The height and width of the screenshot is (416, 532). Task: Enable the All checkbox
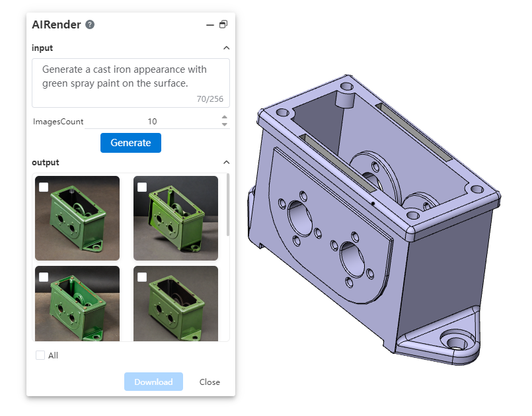[41, 355]
